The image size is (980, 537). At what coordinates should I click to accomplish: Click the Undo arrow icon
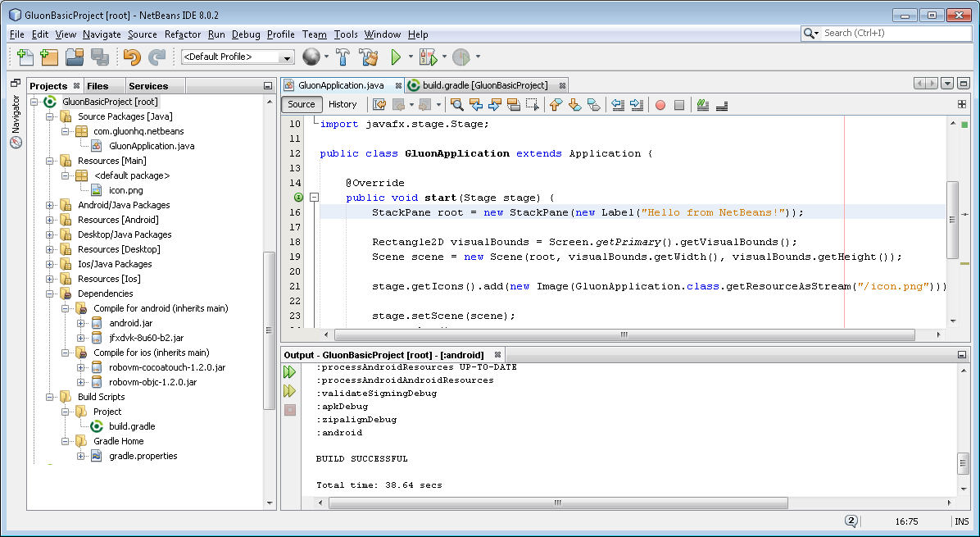(x=132, y=57)
